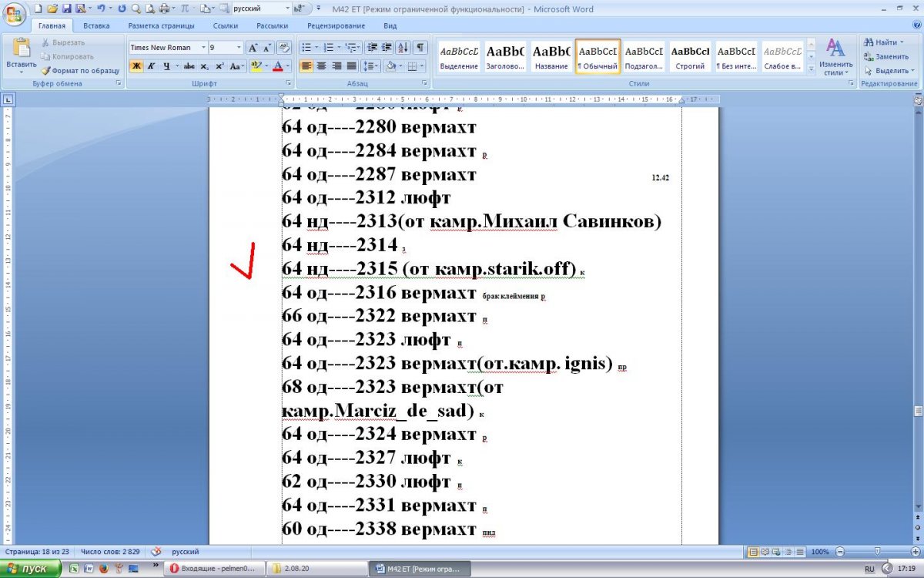Expand the styles gallery list
924x578 pixels.
point(809,68)
